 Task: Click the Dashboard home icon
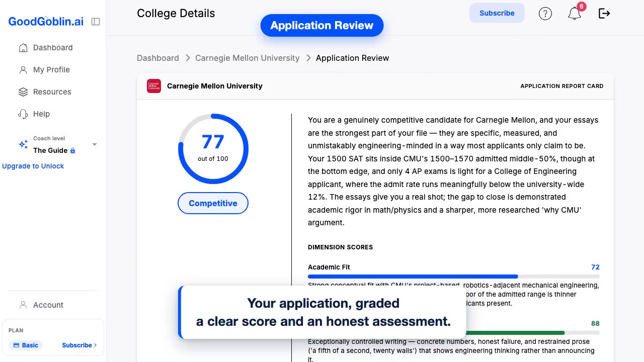coord(23,48)
